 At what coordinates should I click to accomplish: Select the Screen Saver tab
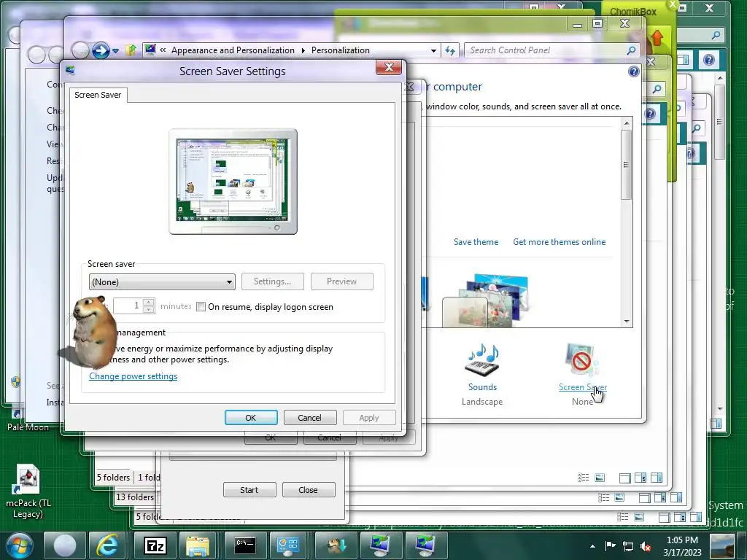tap(98, 95)
